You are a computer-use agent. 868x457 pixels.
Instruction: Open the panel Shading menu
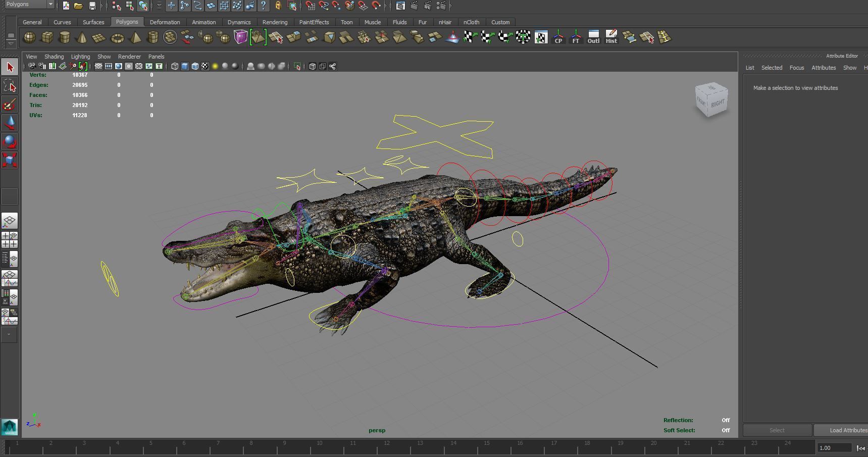(x=54, y=57)
